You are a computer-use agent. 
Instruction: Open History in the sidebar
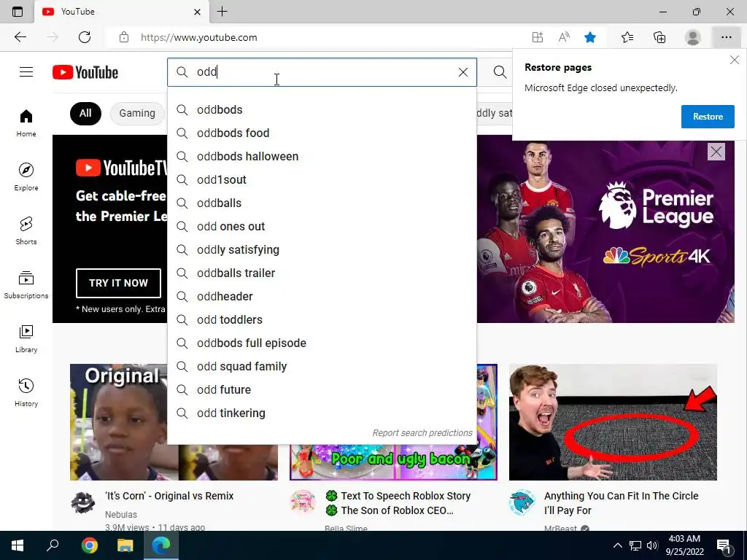(26, 392)
